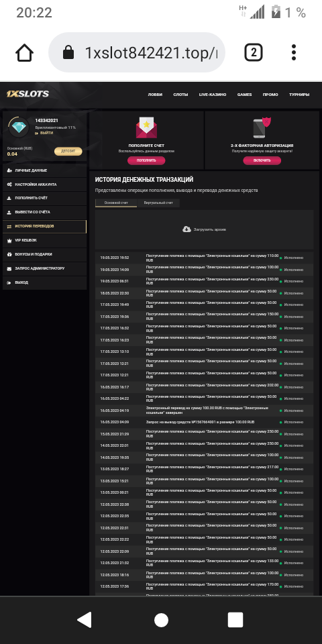Tap the 1XSLOTS logo

tap(28, 94)
